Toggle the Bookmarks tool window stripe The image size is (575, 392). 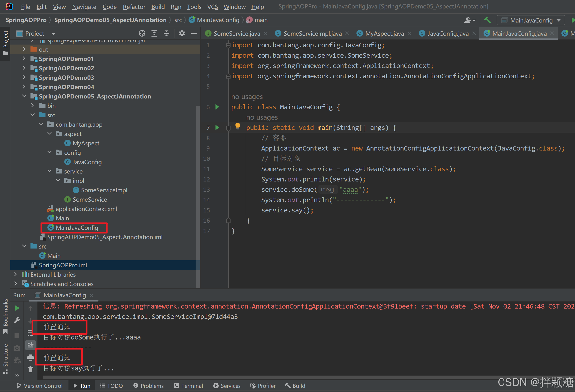5,315
